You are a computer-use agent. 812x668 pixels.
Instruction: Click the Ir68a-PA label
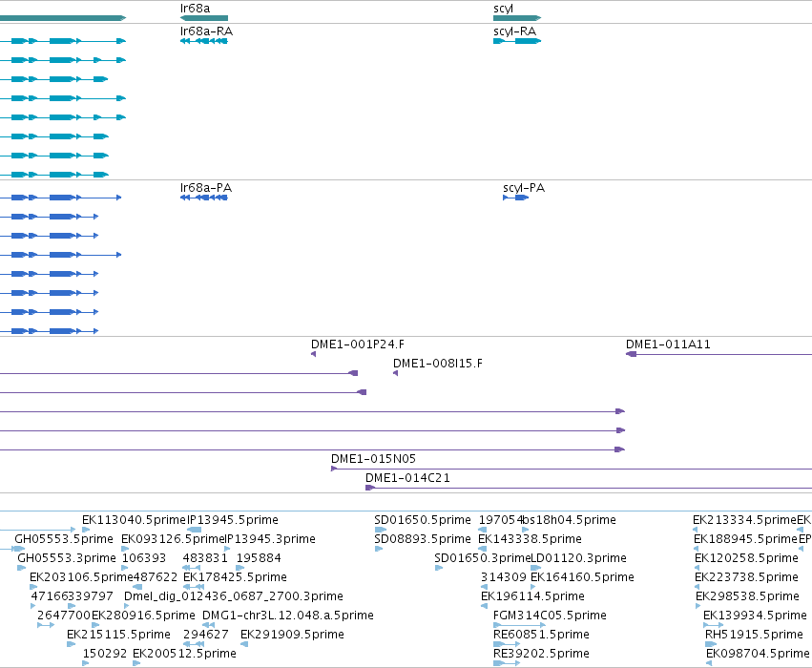pyautogui.click(x=206, y=187)
